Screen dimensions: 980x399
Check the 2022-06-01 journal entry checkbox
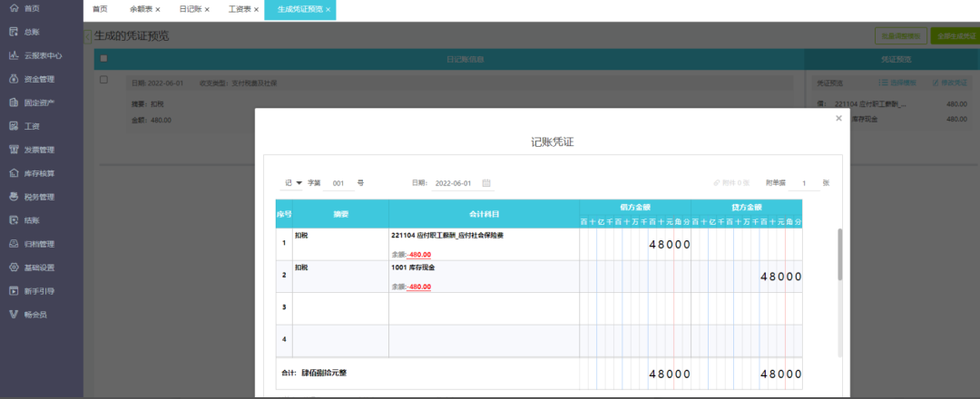pos(103,79)
